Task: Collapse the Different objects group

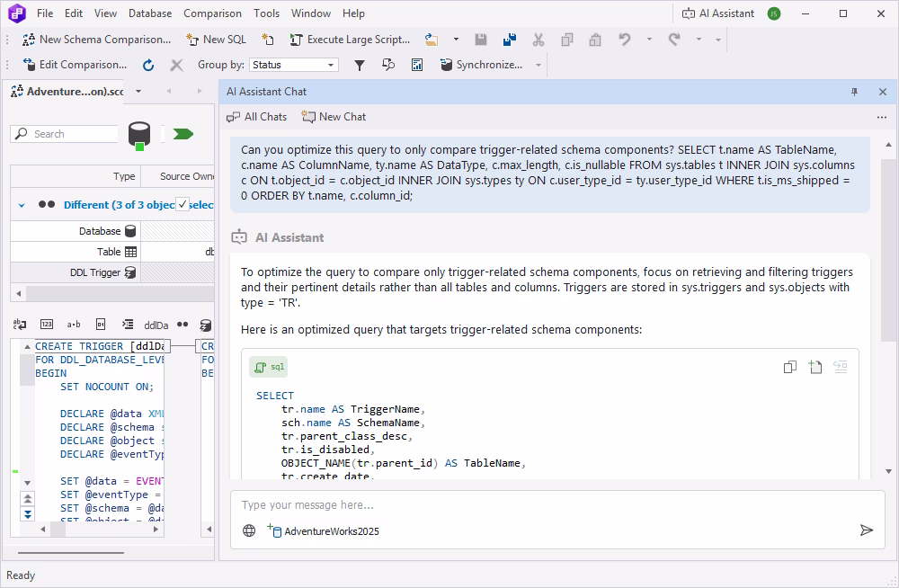Action: point(22,205)
